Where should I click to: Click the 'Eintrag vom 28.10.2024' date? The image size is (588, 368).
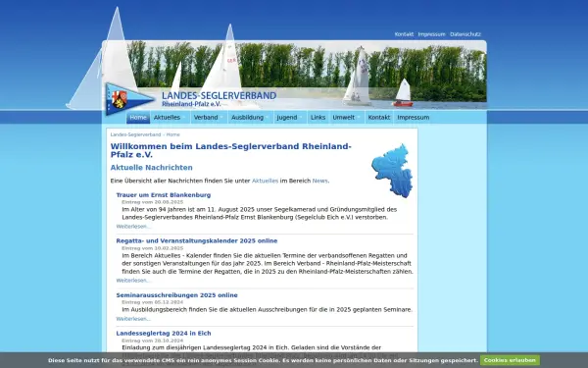tap(153, 341)
